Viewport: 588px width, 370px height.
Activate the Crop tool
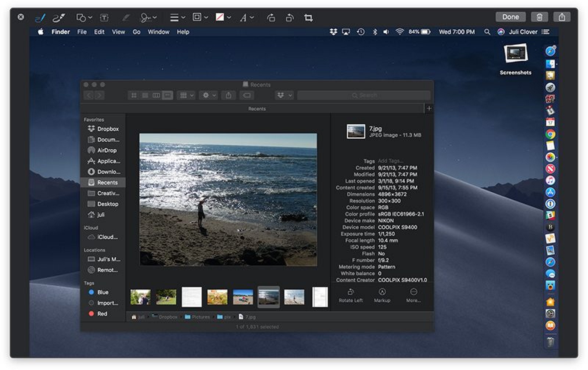pos(308,18)
